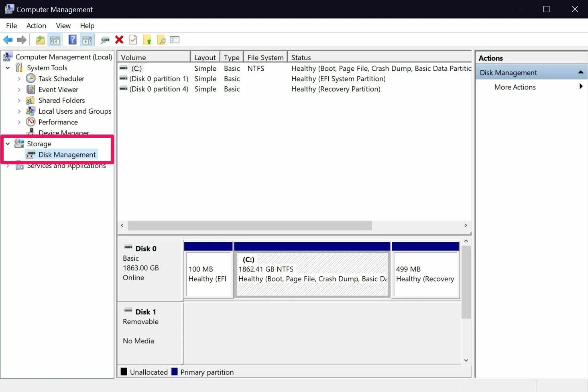Click the Performance icon in tree
Screen dimensions: 588x392
coord(31,122)
